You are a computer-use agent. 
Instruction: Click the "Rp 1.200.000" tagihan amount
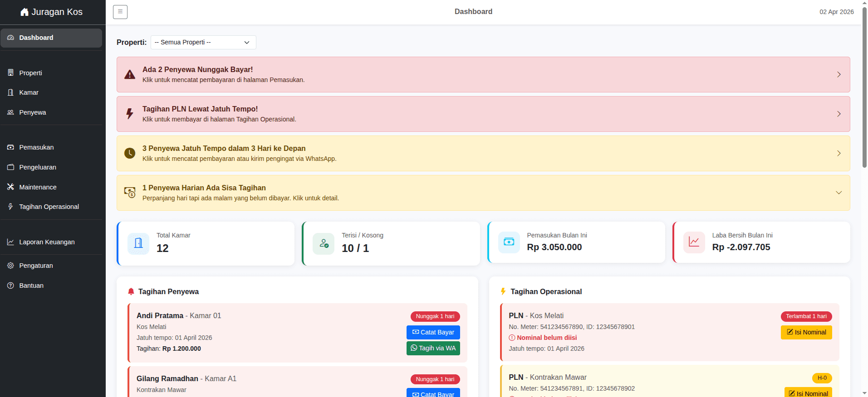[181, 349]
